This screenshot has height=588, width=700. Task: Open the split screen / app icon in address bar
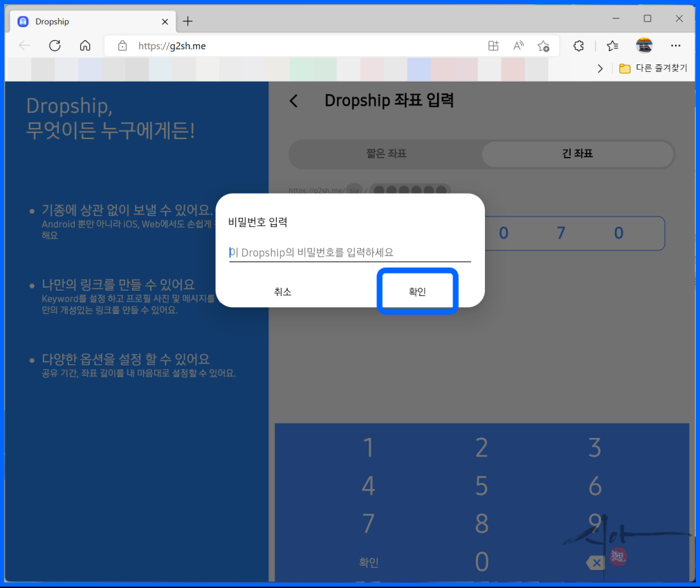click(493, 46)
